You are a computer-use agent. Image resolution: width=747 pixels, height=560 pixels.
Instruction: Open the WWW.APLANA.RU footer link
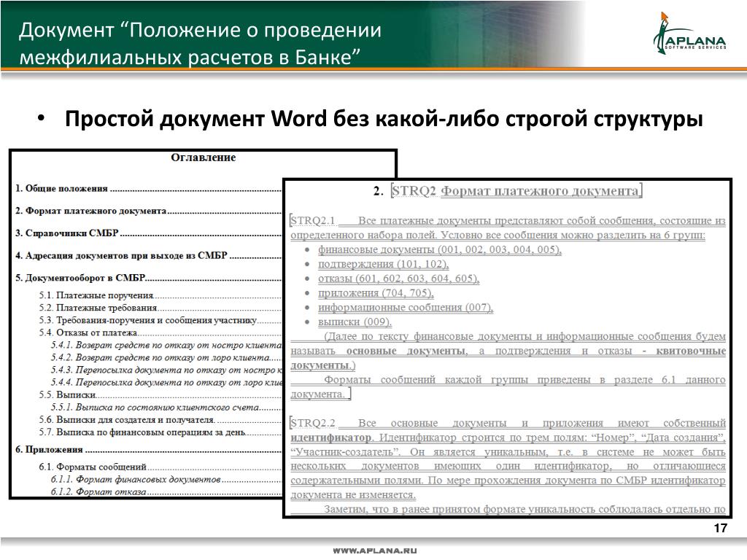[x=374, y=551]
